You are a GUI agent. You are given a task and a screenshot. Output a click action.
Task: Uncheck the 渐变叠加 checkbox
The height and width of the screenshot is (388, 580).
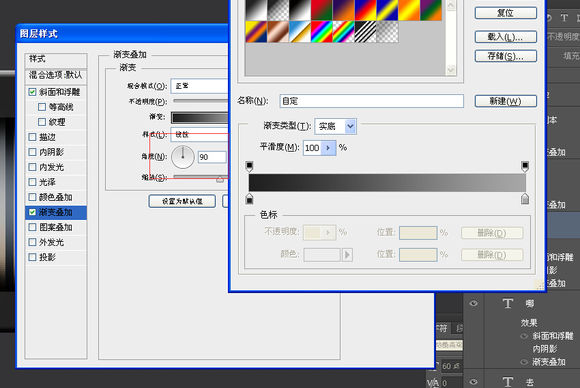click(32, 212)
